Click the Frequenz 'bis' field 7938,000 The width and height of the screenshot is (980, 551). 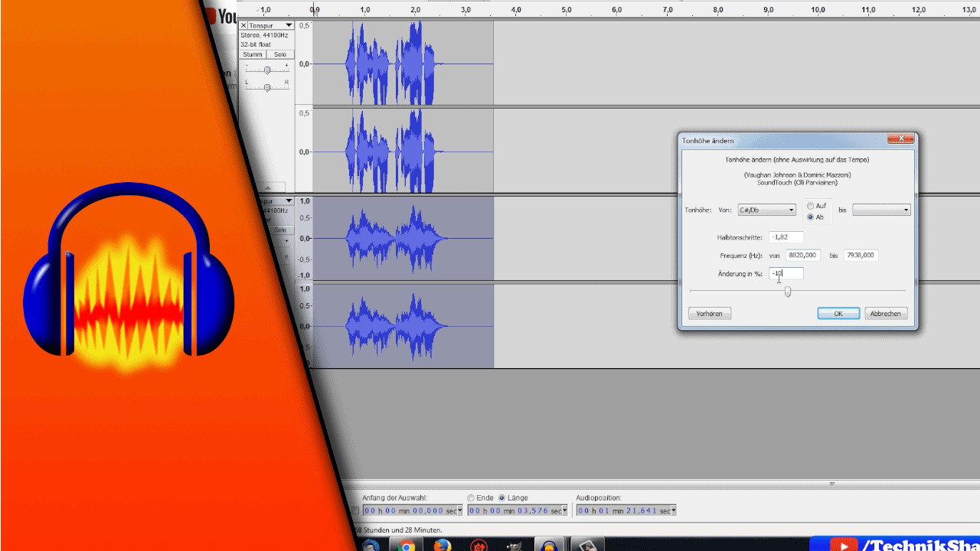point(861,255)
